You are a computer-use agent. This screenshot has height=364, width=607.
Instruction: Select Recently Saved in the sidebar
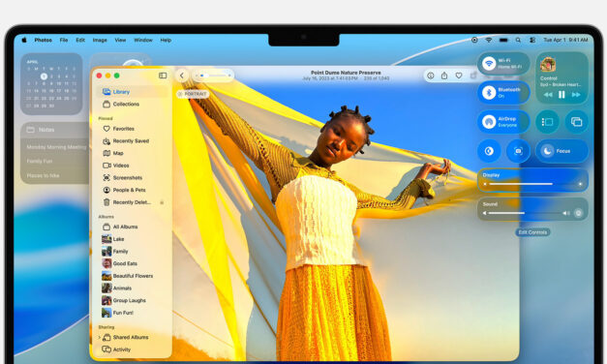(x=132, y=141)
